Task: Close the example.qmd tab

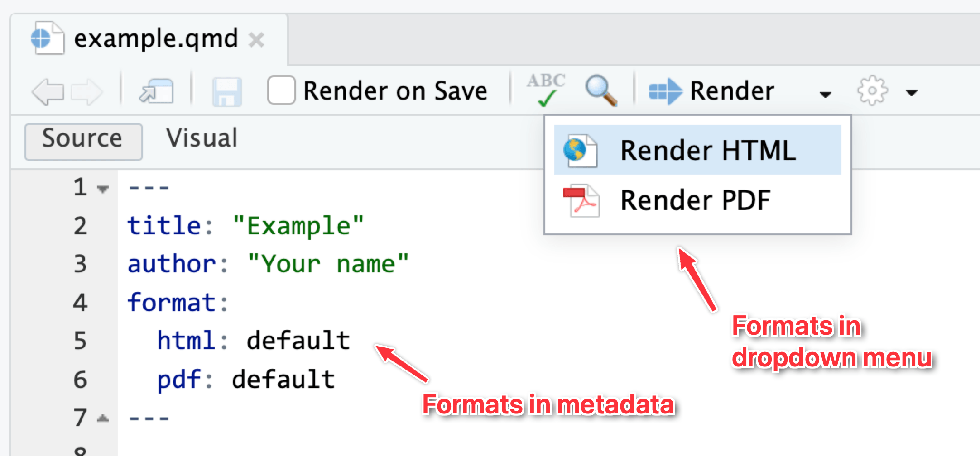Action: click(256, 40)
